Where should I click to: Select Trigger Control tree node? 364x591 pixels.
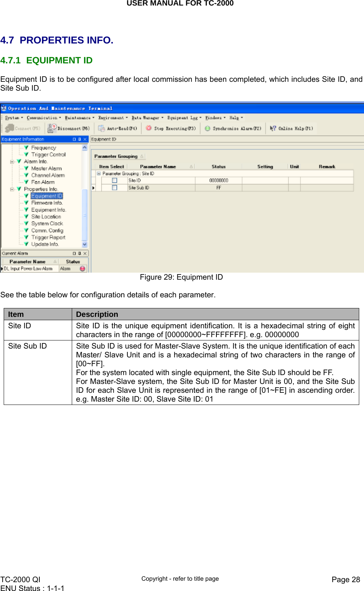tap(48, 155)
